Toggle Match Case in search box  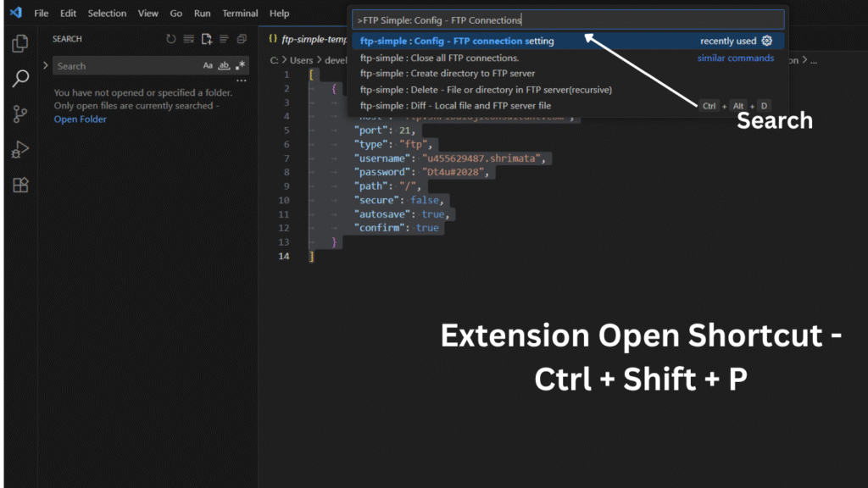[x=208, y=65]
